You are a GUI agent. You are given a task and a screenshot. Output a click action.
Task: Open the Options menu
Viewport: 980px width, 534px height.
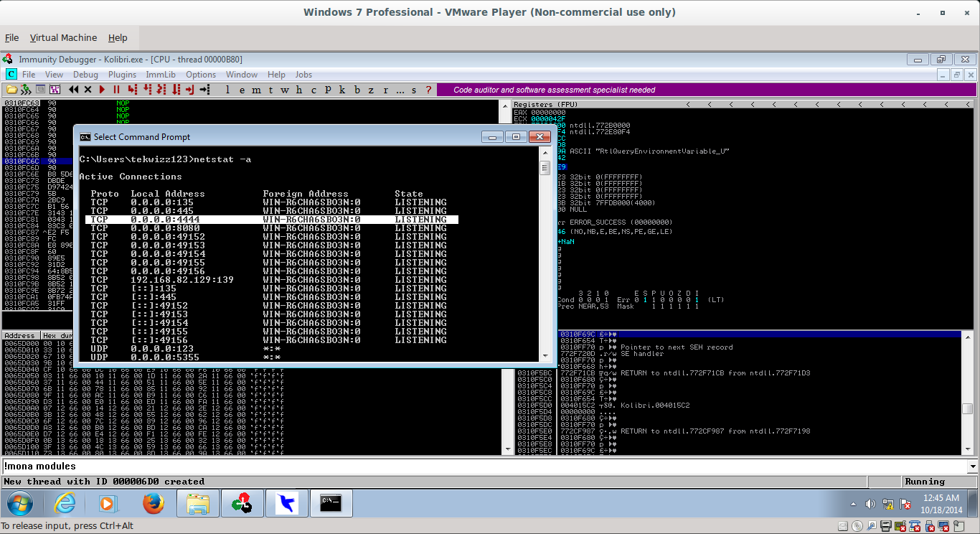tap(201, 75)
